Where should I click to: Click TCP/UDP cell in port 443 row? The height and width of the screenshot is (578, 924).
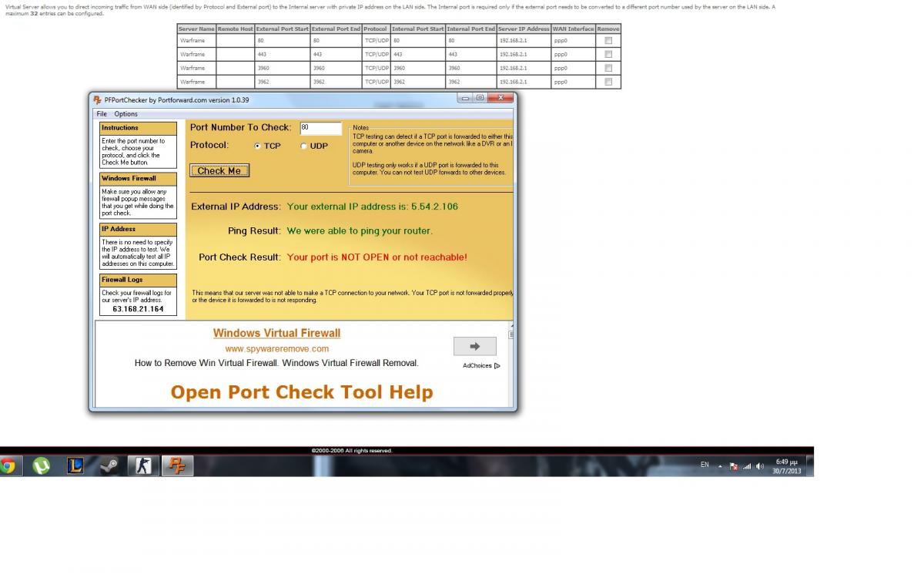377,54
